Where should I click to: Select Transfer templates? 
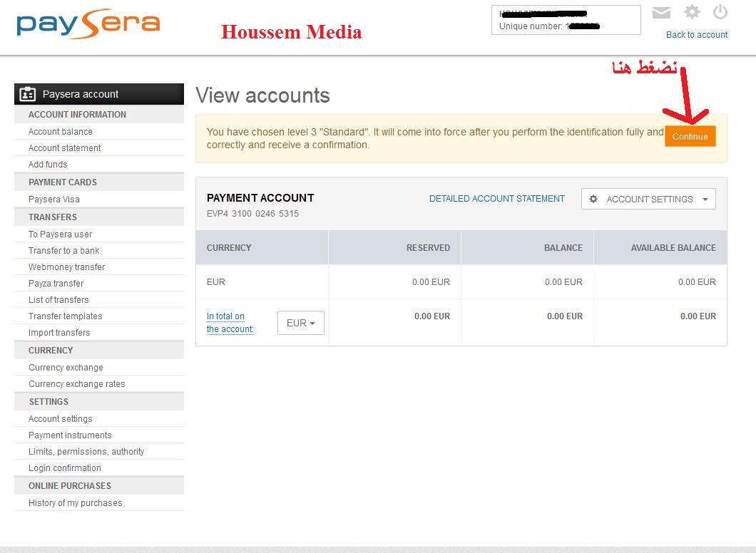pyautogui.click(x=65, y=316)
